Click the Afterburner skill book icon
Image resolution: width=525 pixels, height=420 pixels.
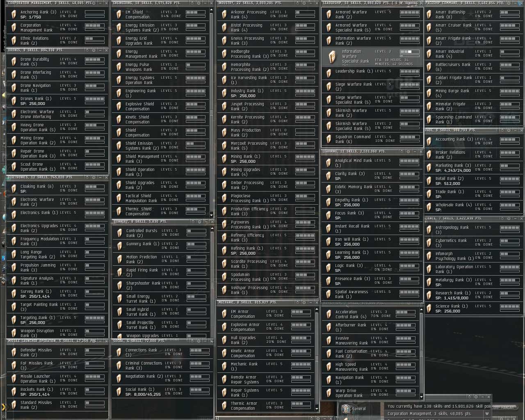coord(329,328)
